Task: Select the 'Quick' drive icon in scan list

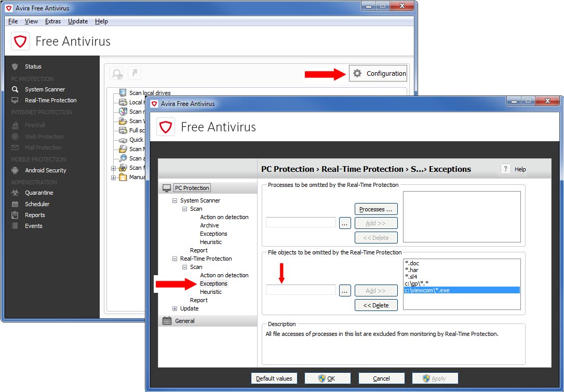Action: pyautogui.click(x=123, y=140)
